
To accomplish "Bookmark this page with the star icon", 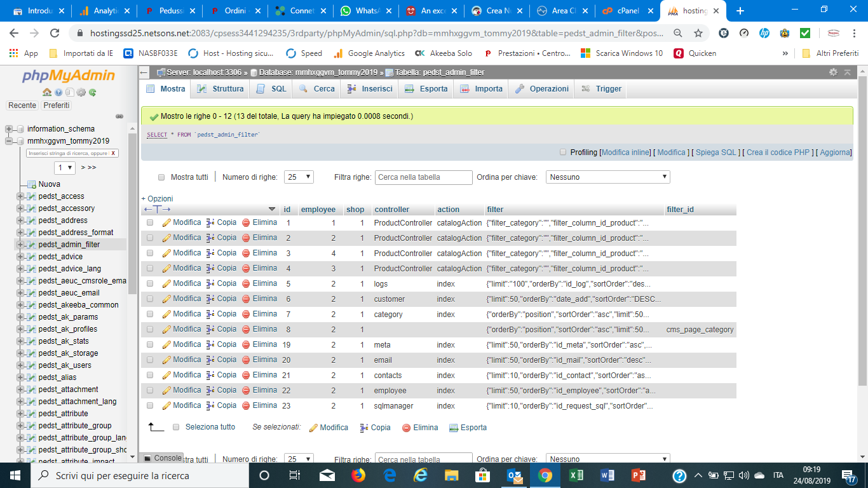I will [x=698, y=33].
